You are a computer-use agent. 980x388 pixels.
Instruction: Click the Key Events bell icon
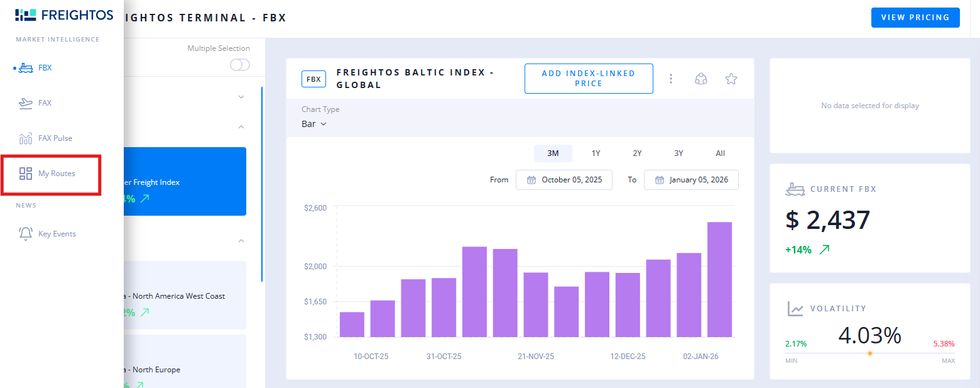tap(26, 234)
